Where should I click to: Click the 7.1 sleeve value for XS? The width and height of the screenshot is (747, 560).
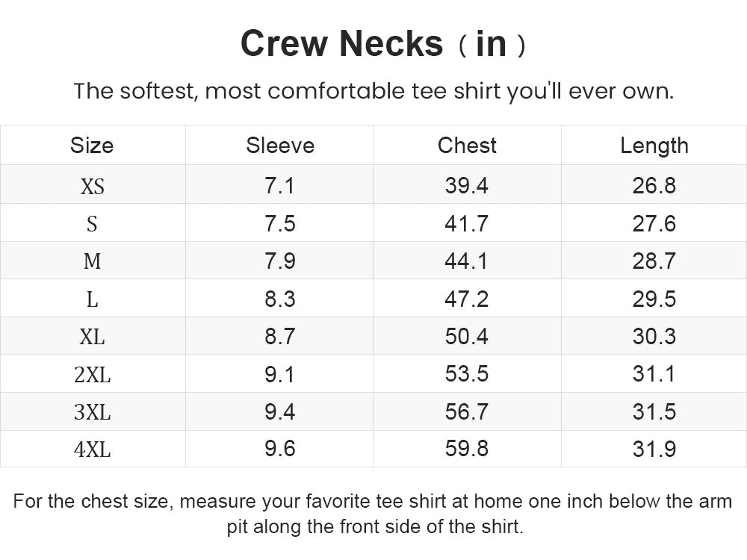279,185
